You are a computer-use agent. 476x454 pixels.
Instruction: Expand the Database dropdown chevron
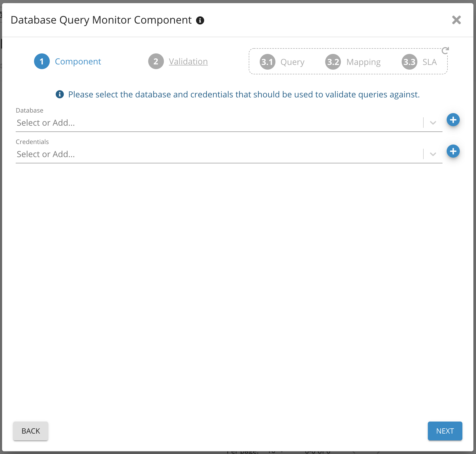point(433,123)
